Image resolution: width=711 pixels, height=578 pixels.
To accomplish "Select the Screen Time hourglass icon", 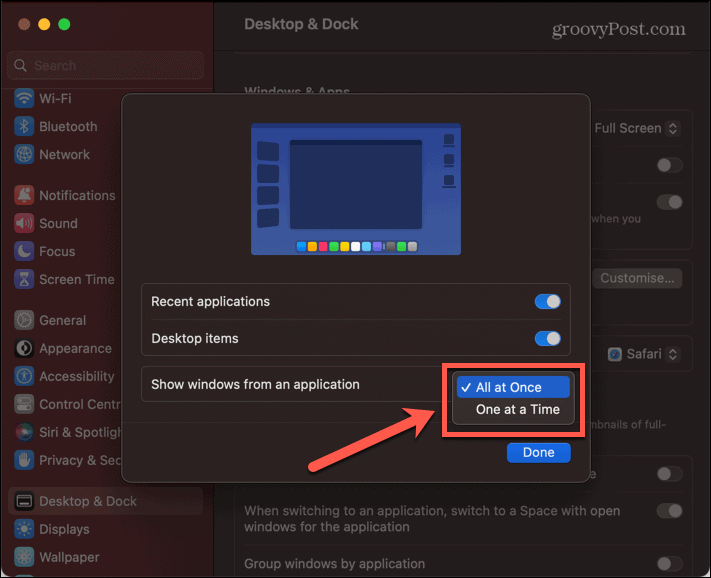I will click(24, 280).
